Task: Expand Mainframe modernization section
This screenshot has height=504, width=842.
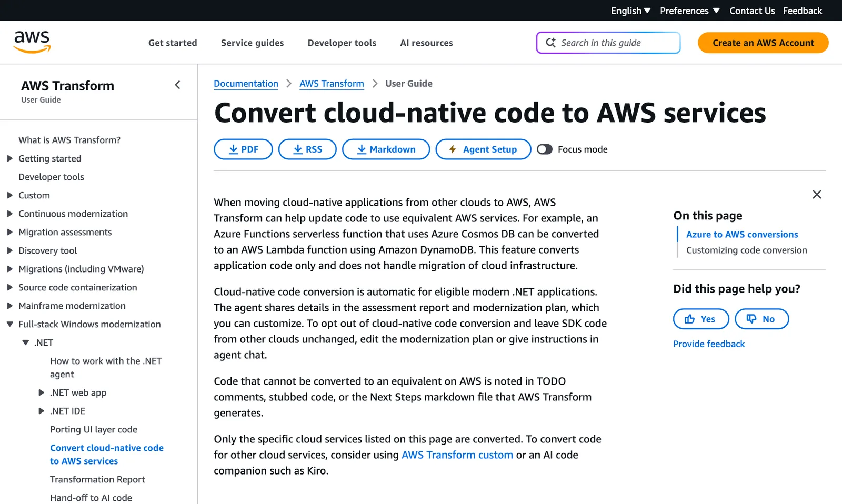Action: coord(9,306)
